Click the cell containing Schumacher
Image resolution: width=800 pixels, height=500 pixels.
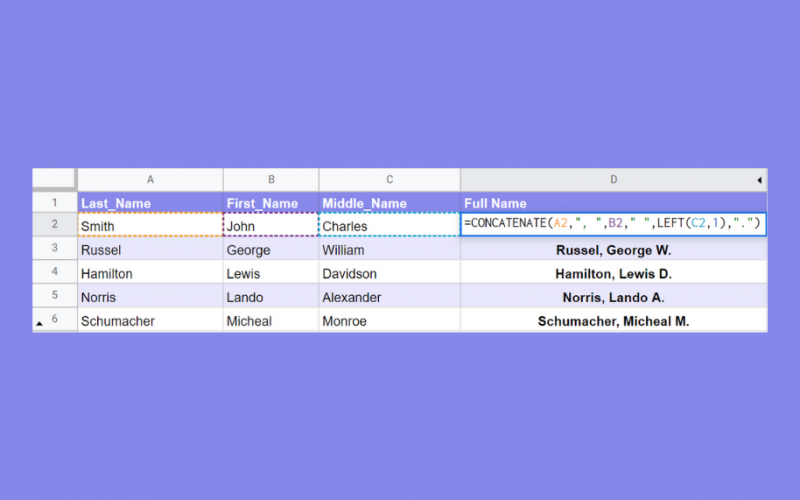click(x=150, y=320)
